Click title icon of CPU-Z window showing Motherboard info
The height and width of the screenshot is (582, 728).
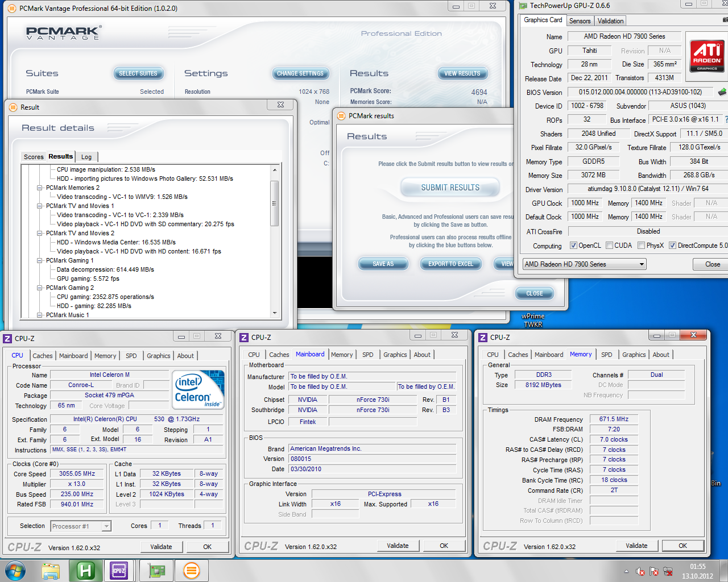click(244, 337)
